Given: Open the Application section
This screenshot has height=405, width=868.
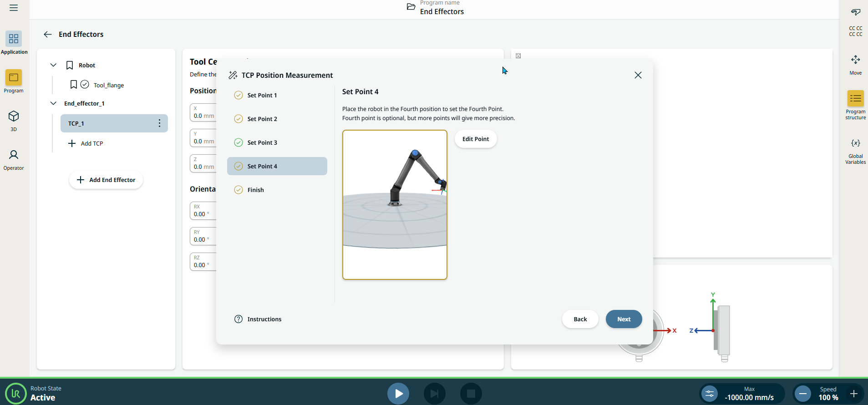Looking at the screenshot, I should [x=14, y=43].
